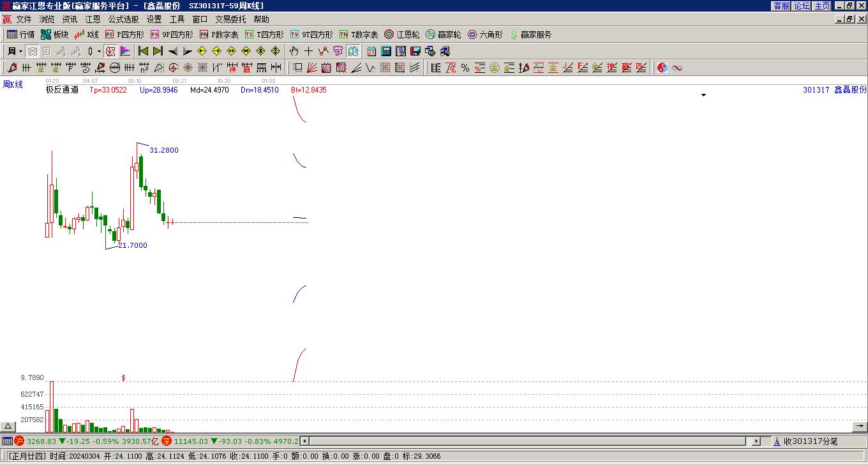
Task: Open the calendar icon showing 21
Action: 371,51
